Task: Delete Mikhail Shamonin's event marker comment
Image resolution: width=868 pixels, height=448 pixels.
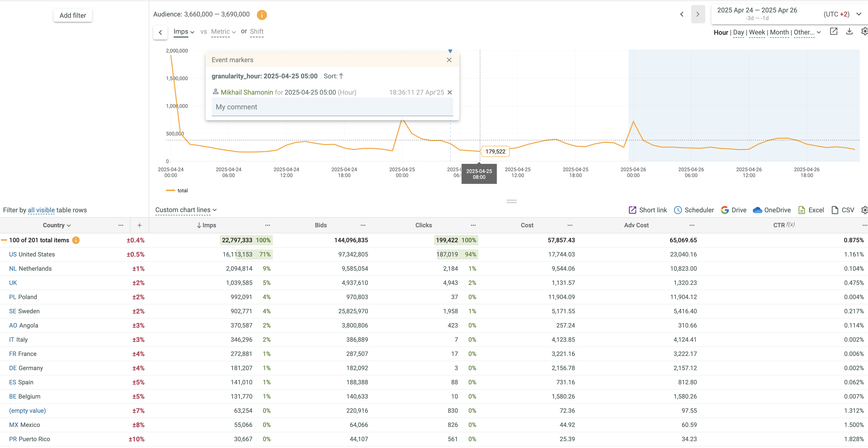Action: [x=449, y=92]
